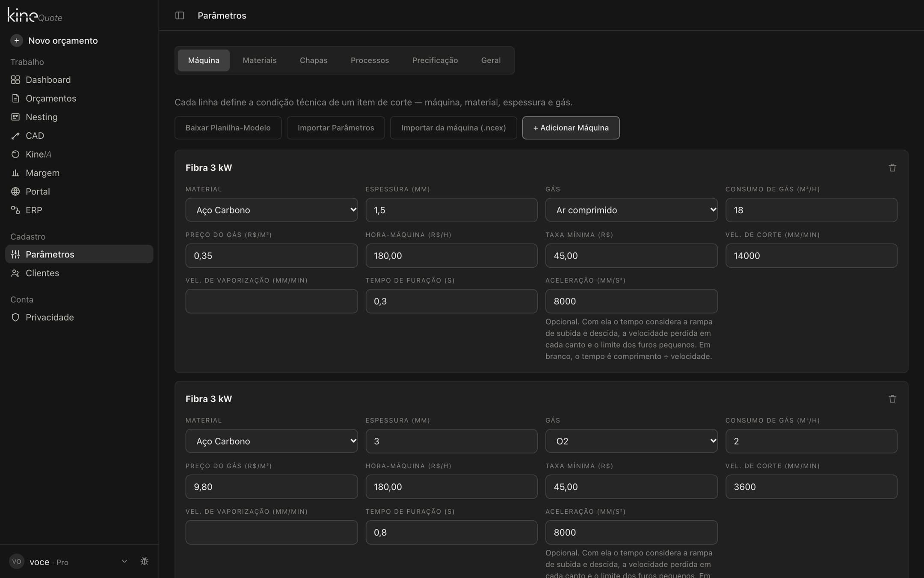Screen dimensions: 924x578
Task: Expand the voce Pro account menu chevron
Action: click(x=124, y=561)
